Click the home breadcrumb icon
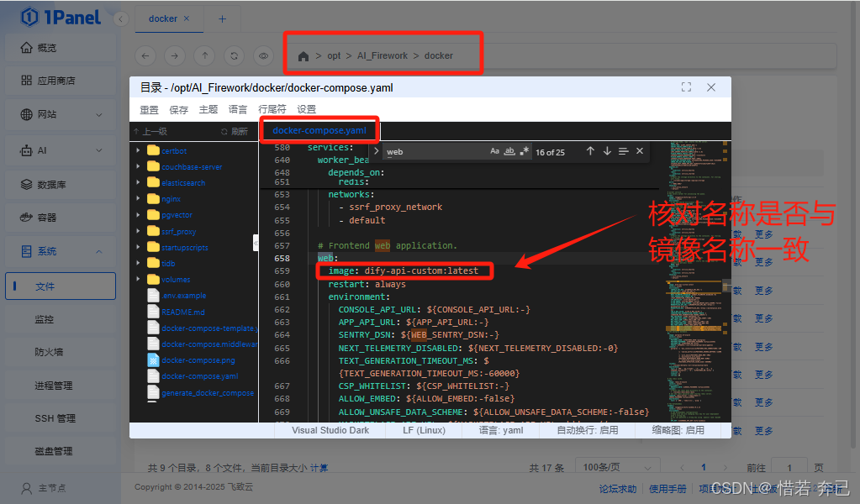This screenshot has width=860, height=504. (303, 56)
